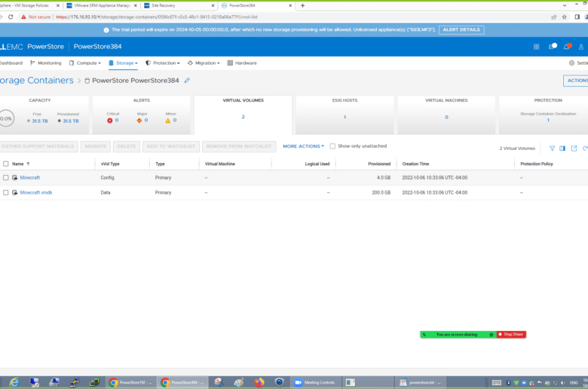This screenshot has height=389, width=588.
Task: Open powerstore.txt Notepad taskbar item
Action: click(x=421, y=382)
